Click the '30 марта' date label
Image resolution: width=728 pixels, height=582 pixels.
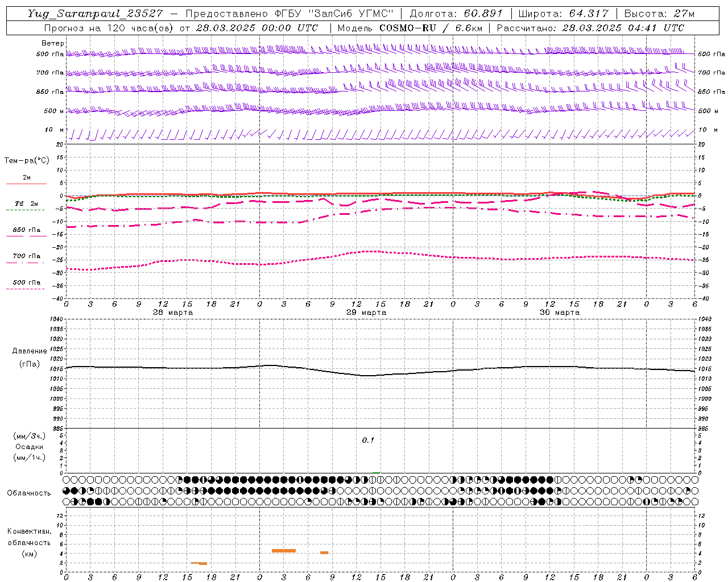pos(560,313)
